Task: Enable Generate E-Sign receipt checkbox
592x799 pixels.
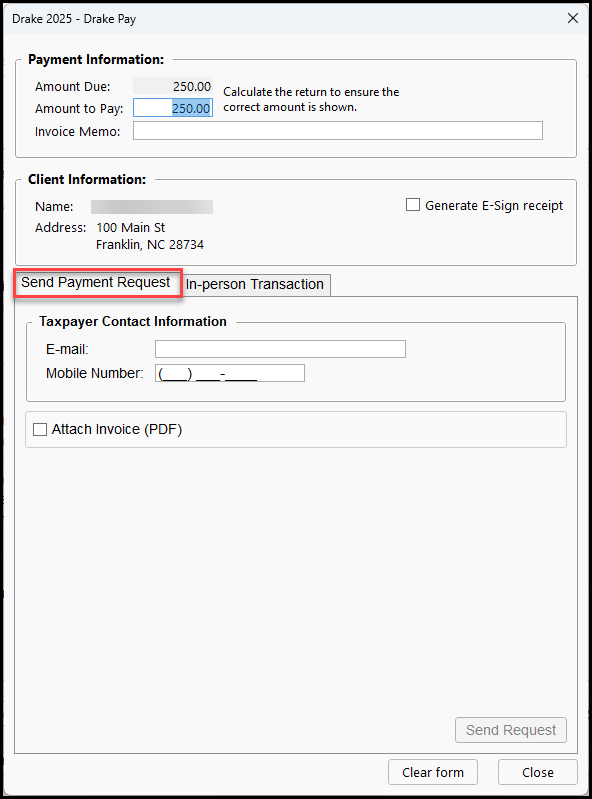Action: [413, 205]
